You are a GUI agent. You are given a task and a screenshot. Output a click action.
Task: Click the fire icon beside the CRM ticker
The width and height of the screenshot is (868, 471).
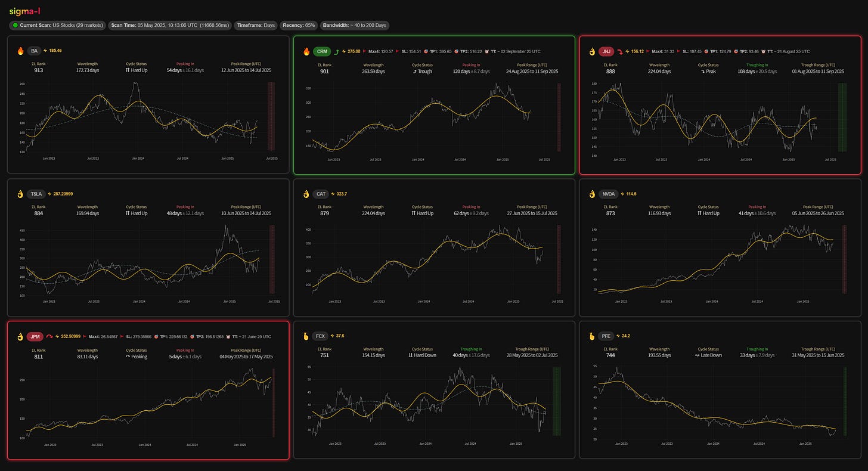tap(307, 51)
